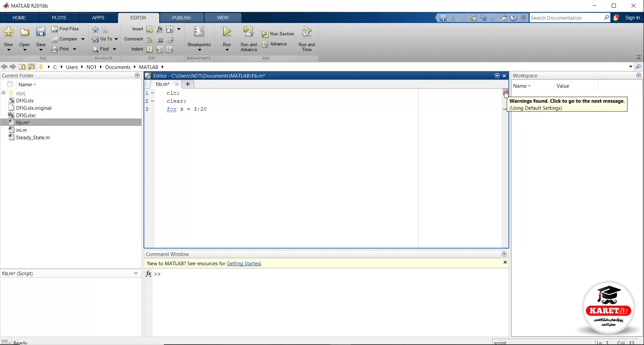Click the Switch Windows icon
The height and width of the screenshot is (345, 644).
coord(504,18)
